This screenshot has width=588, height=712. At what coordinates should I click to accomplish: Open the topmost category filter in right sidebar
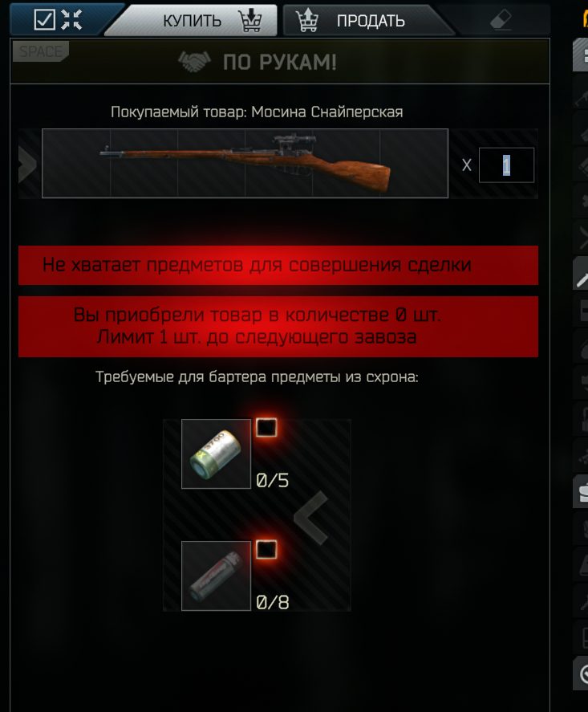point(581,55)
